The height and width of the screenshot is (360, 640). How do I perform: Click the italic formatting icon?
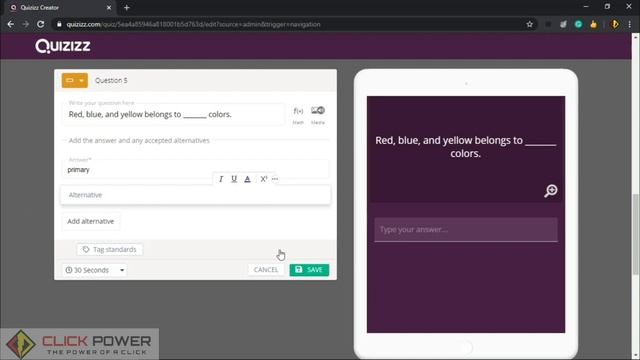pos(221,179)
